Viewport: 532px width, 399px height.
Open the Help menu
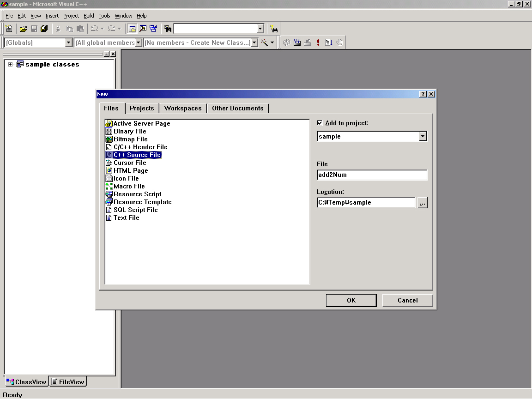click(141, 16)
